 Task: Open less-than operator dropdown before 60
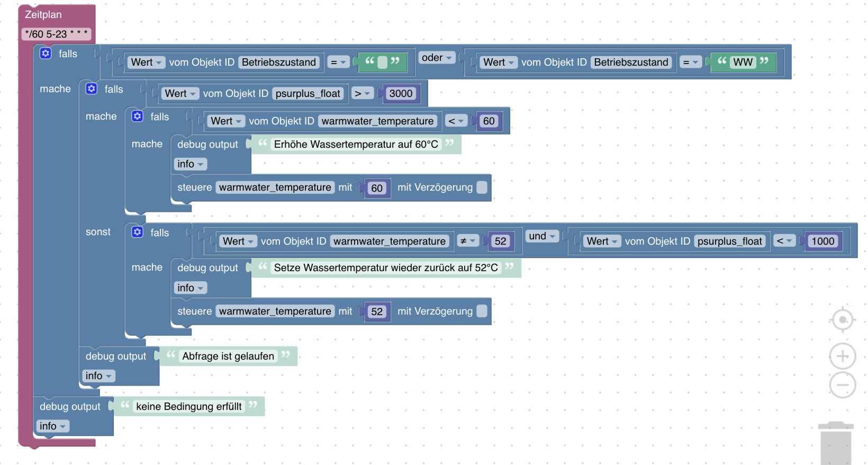[x=456, y=121]
